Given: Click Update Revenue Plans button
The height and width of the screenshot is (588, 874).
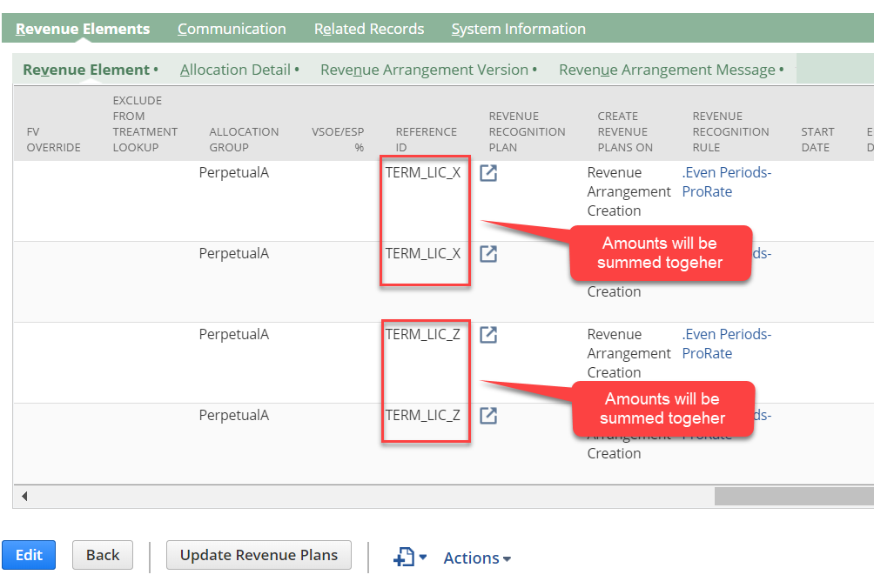Looking at the screenshot, I should (259, 555).
